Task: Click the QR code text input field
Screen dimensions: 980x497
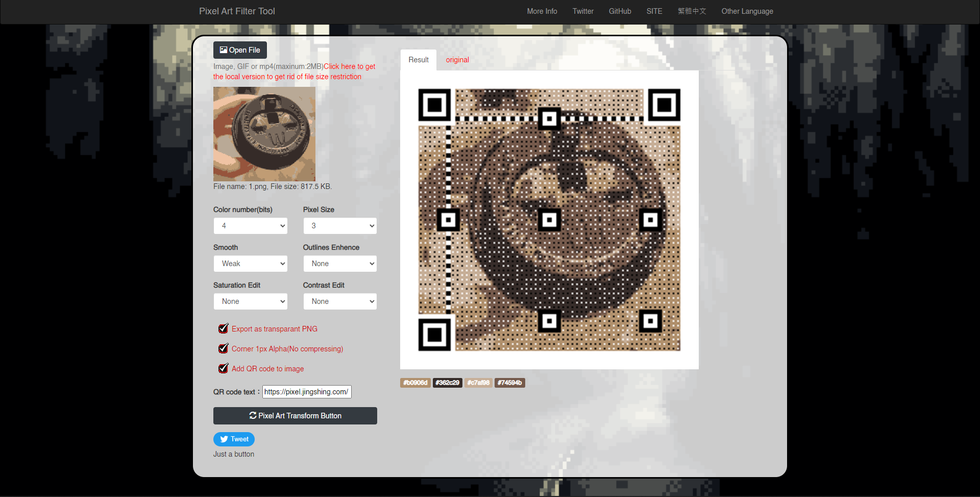Action: pyautogui.click(x=307, y=392)
